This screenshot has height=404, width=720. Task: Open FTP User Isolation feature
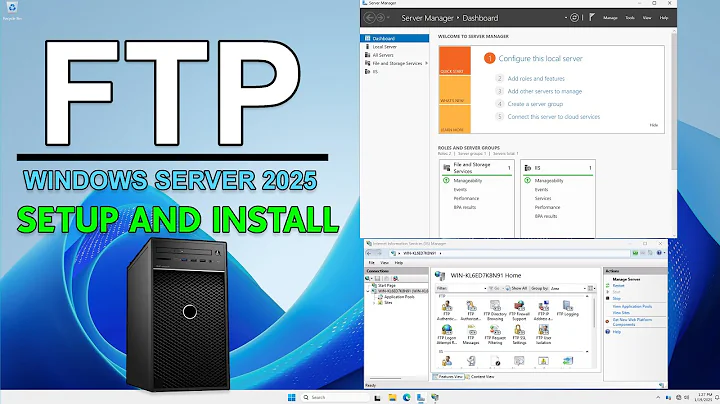pyautogui.click(x=543, y=334)
